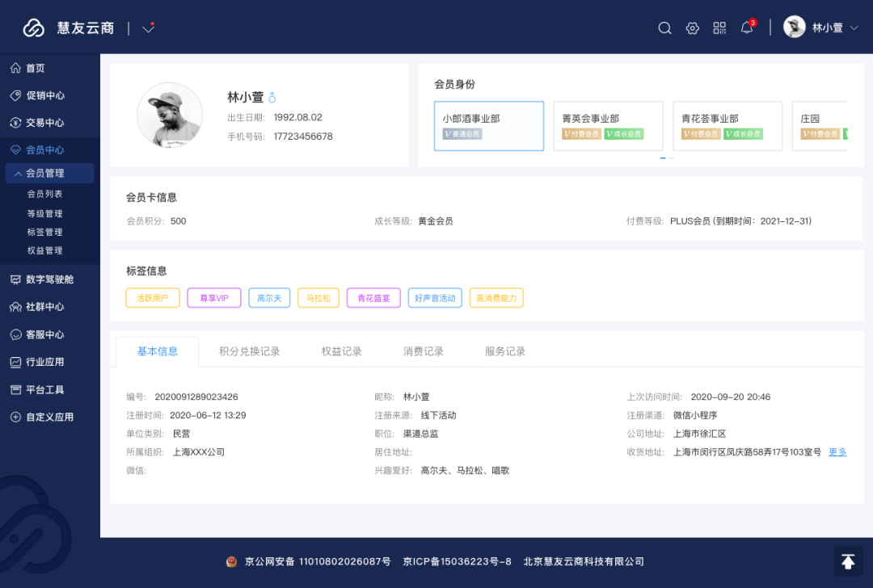Click the 交易中心 icon

coord(15,123)
